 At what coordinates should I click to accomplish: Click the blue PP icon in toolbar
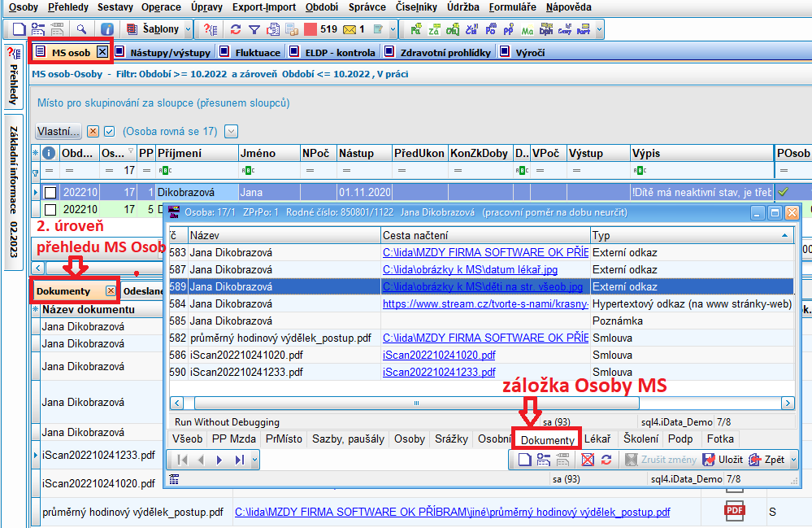(508, 29)
